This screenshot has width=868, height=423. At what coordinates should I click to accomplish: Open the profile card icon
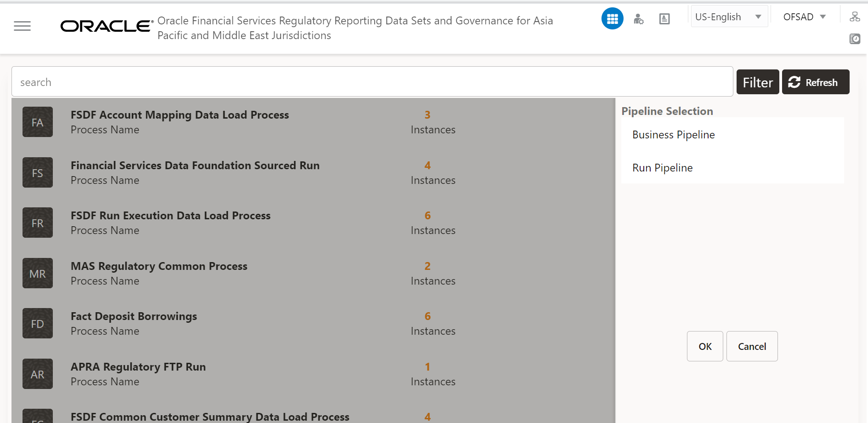pyautogui.click(x=664, y=18)
